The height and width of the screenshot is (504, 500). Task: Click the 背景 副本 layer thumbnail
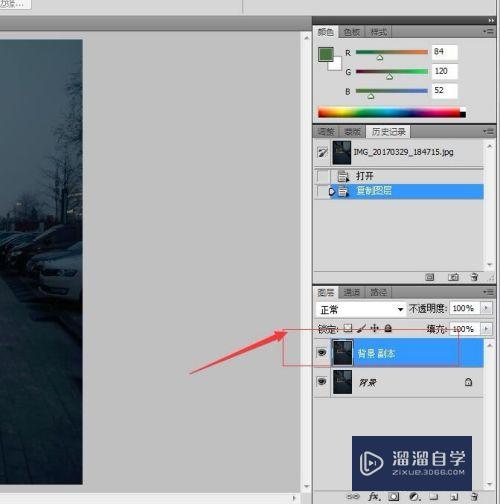click(342, 353)
